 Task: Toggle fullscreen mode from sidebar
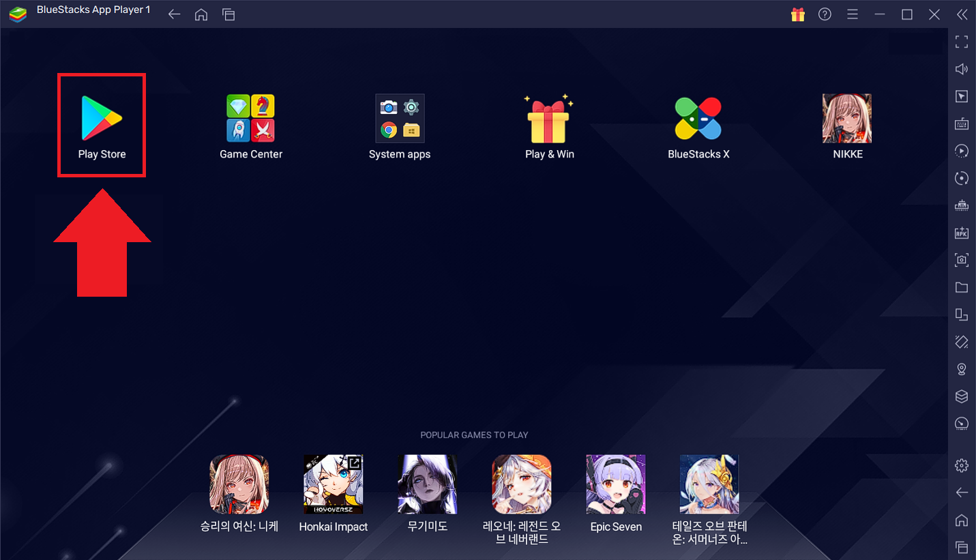(x=961, y=42)
